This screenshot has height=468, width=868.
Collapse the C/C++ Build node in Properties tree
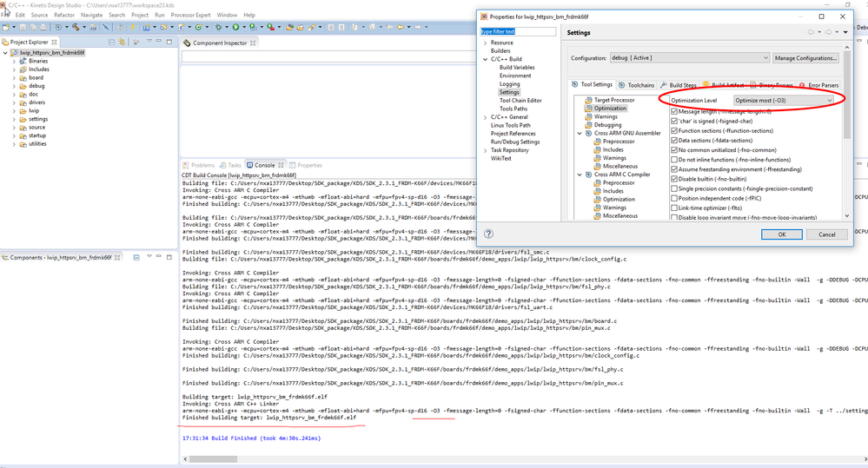tap(486, 59)
